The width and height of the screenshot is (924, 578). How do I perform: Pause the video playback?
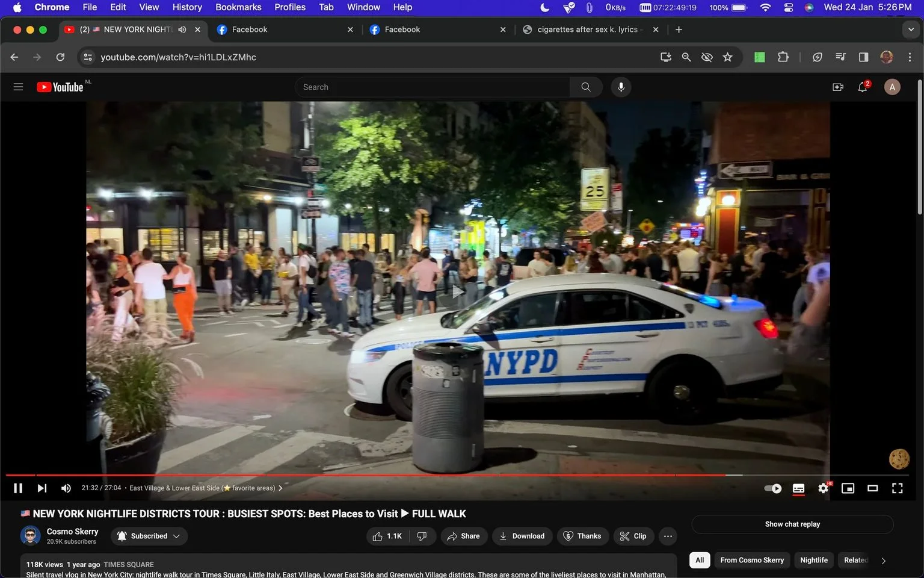tap(18, 488)
